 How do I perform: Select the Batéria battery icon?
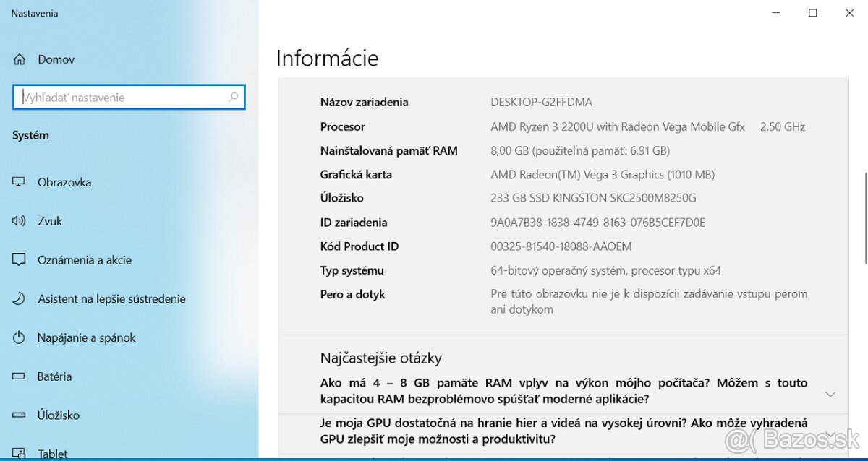pos(20,376)
